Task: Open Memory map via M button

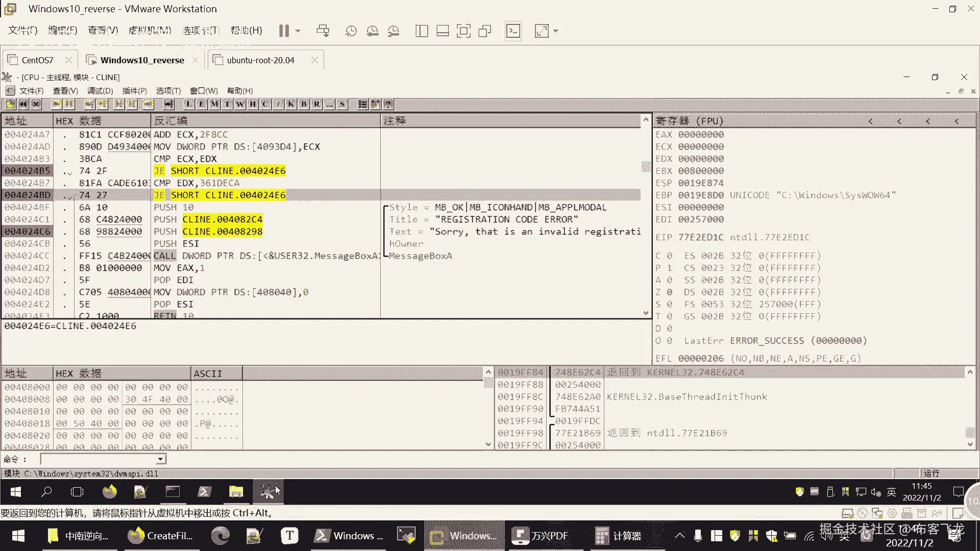Action: click(x=214, y=104)
